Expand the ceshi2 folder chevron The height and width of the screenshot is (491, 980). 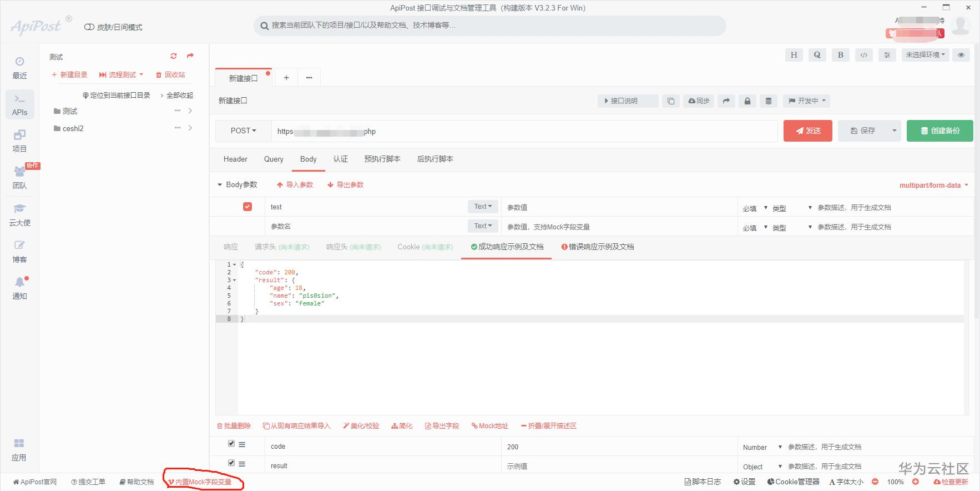(190, 128)
